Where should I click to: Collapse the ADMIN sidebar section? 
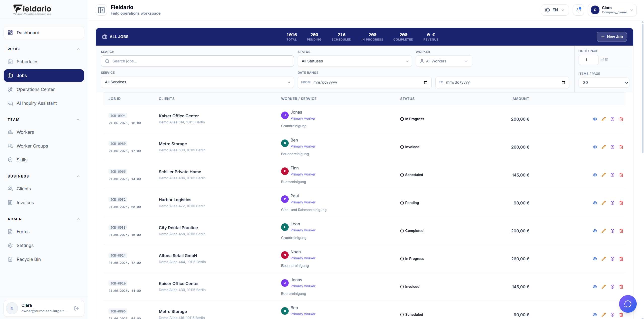click(x=78, y=219)
